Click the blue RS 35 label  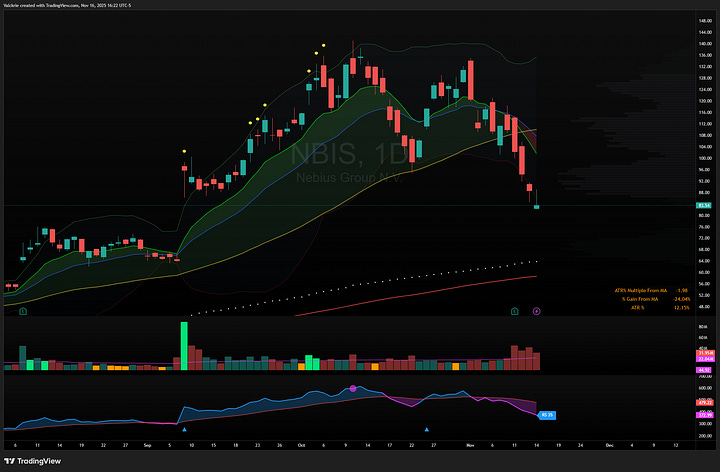[547, 415]
